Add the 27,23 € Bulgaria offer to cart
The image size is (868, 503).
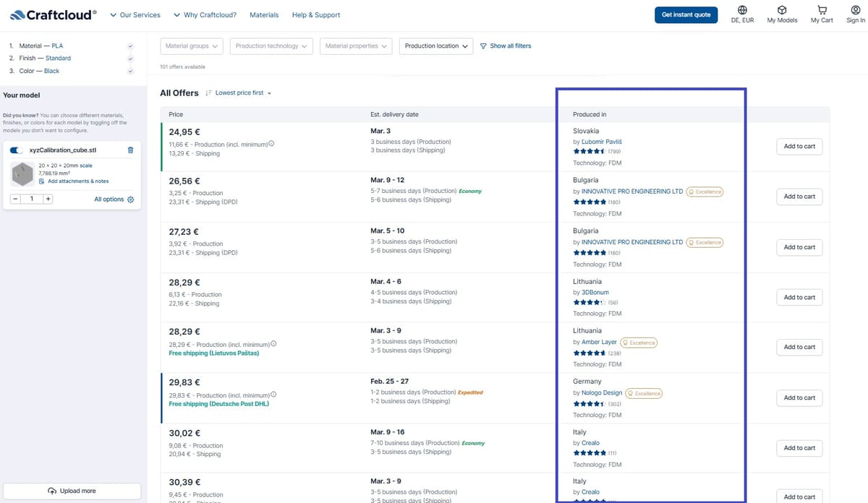point(799,247)
